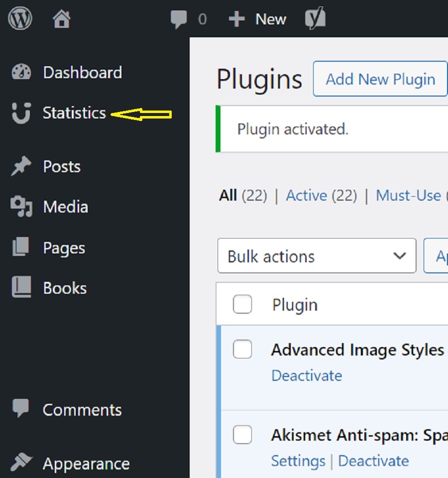Check the select-all Plugin checkbox
Image resolution: width=448 pixels, height=478 pixels.
(242, 304)
